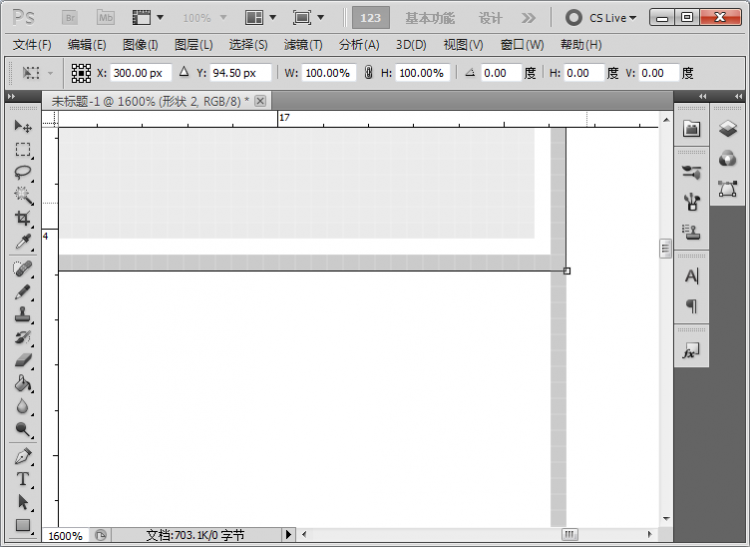750x547 pixels.
Task: Open the Character panel icon
Action: click(x=692, y=276)
